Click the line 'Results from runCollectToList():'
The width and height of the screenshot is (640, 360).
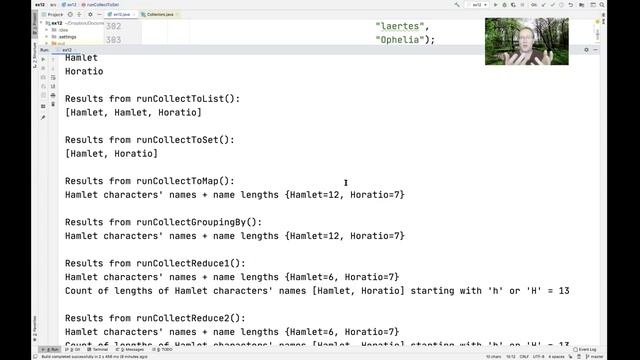pos(152,99)
